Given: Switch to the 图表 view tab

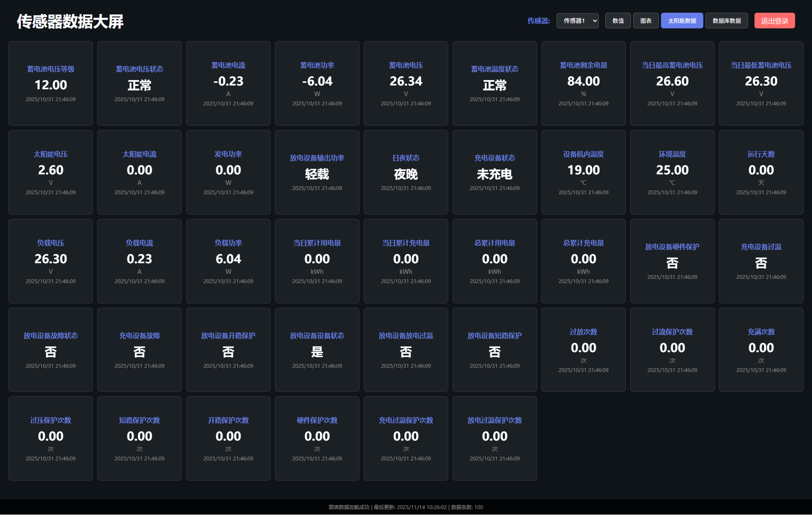Looking at the screenshot, I should [x=646, y=21].
